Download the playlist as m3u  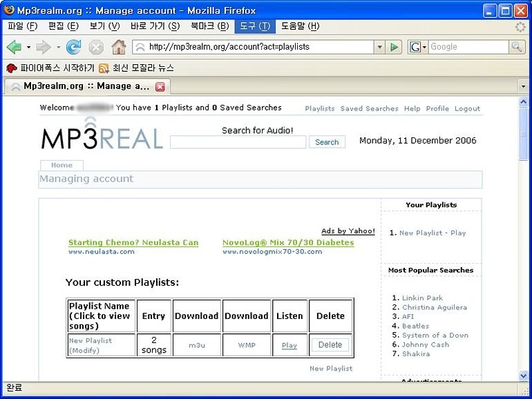click(x=197, y=345)
